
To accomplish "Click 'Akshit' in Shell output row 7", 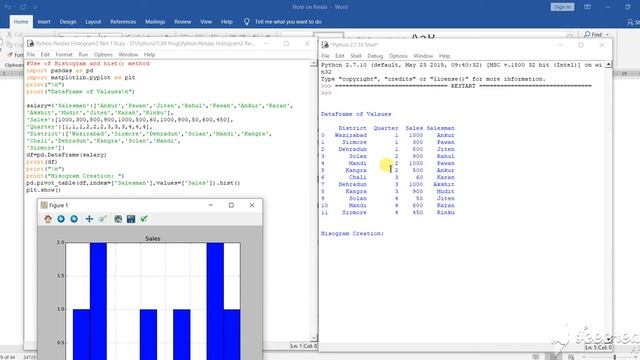I will coord(444,184).
